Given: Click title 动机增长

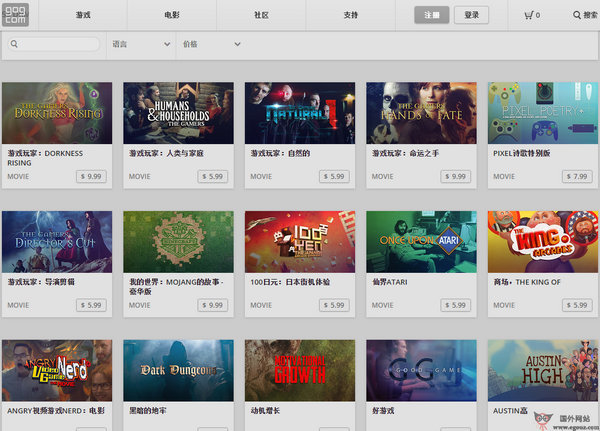Looking at the screenshot, I should pyautogui.click(x=265, y=411).
